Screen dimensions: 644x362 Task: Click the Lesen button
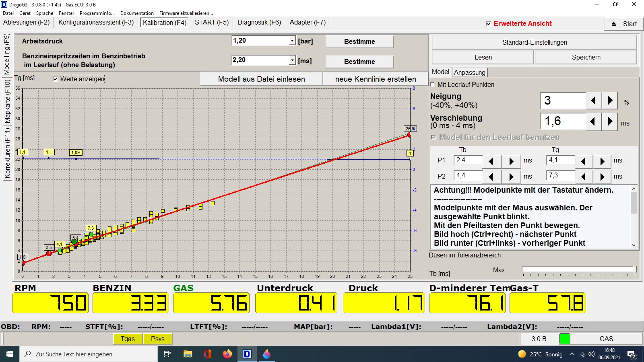[x=483, y=57]
